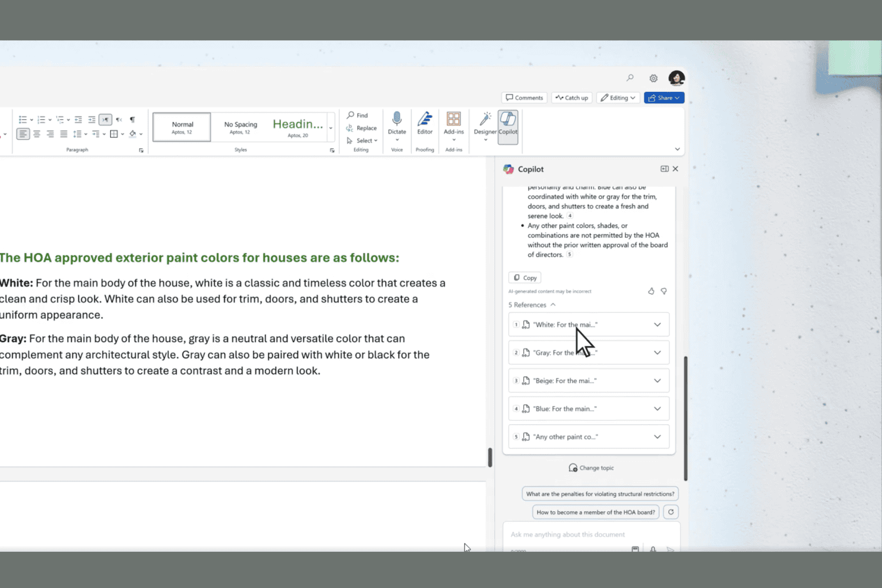Open the Select dropdown menu

(x=362, y=141)
